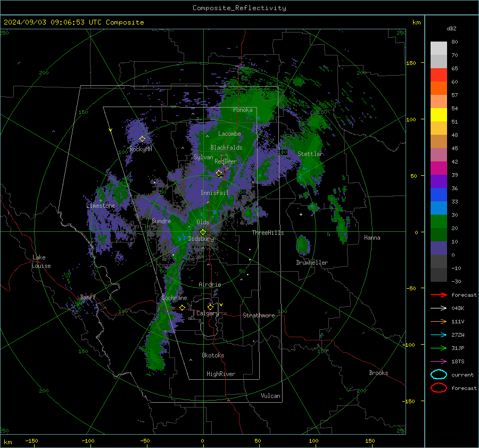Screen dimensions: 479x448
Task: Select the green 20-30 dBZ swatch
Action: pyautogui.click(x=439, y=222)
